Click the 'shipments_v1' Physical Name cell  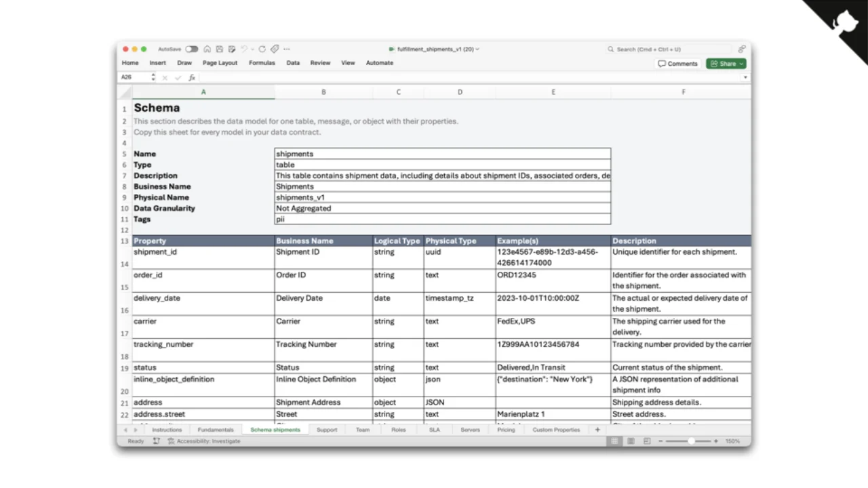tap(443, 197)
